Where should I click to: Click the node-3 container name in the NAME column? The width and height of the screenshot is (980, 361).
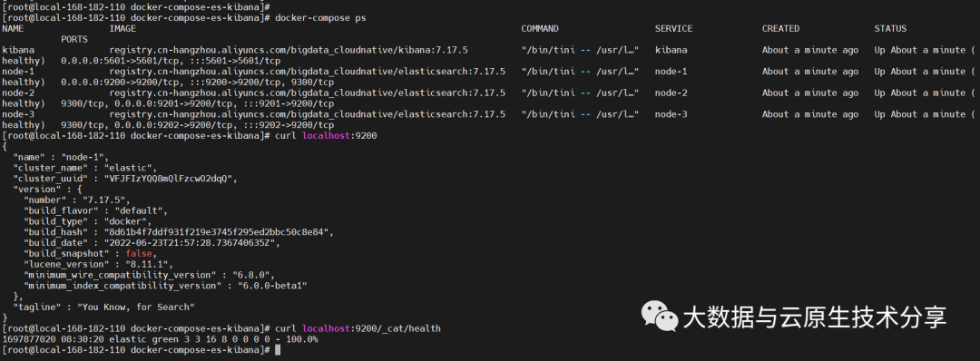click(x=18, y=114)
